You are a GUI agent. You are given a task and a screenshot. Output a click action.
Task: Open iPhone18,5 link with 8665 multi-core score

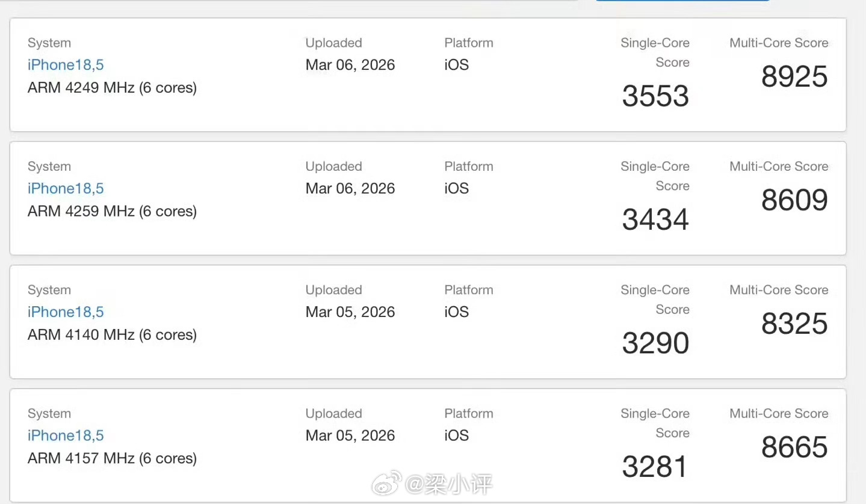(x=66, y=435)
